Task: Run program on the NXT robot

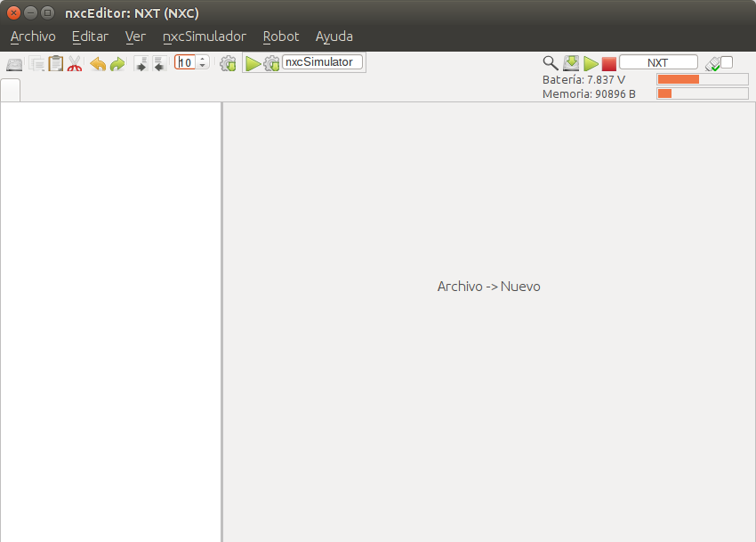Action: [591, 63]
